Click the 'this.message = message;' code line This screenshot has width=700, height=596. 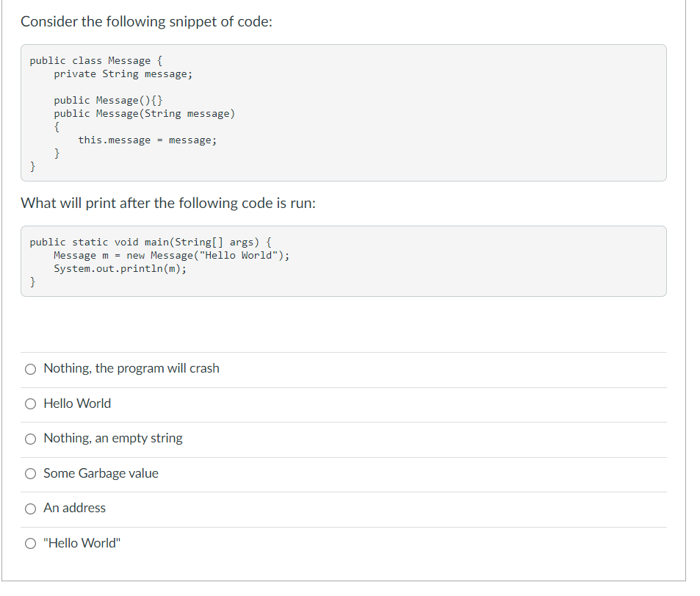(x=148, y=140)
